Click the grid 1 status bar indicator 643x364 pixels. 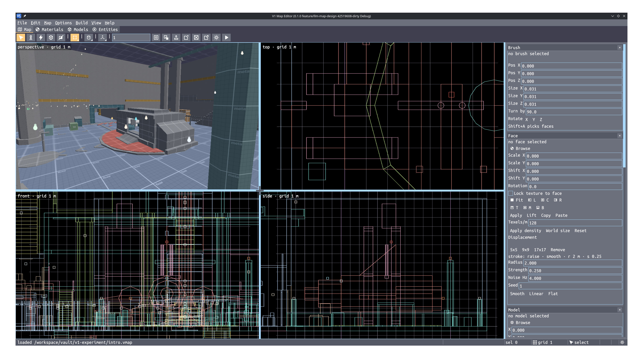coord(542,342)
